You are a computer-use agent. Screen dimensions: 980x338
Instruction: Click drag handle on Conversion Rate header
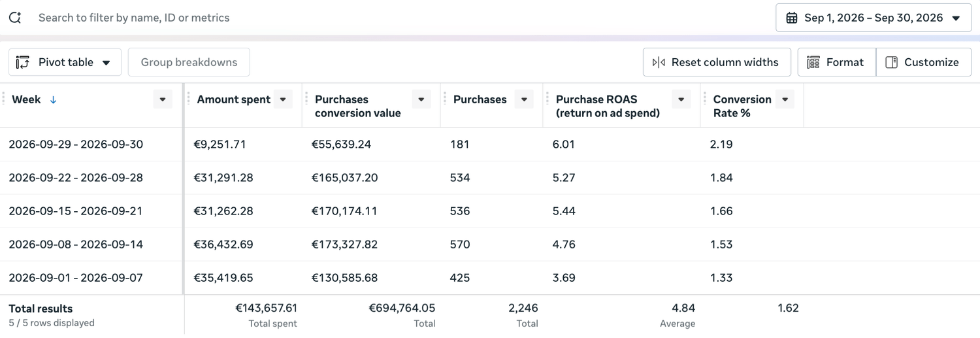point(705,99)
